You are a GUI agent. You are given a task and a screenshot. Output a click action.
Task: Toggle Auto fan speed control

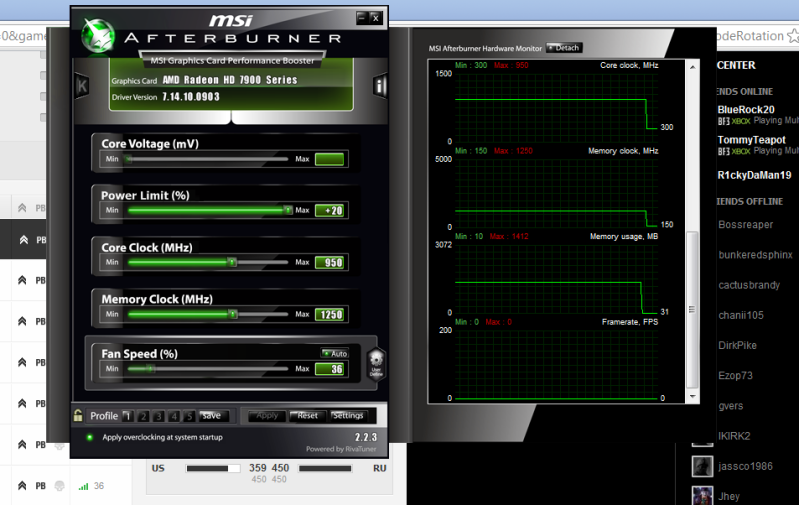coord(334,353)
